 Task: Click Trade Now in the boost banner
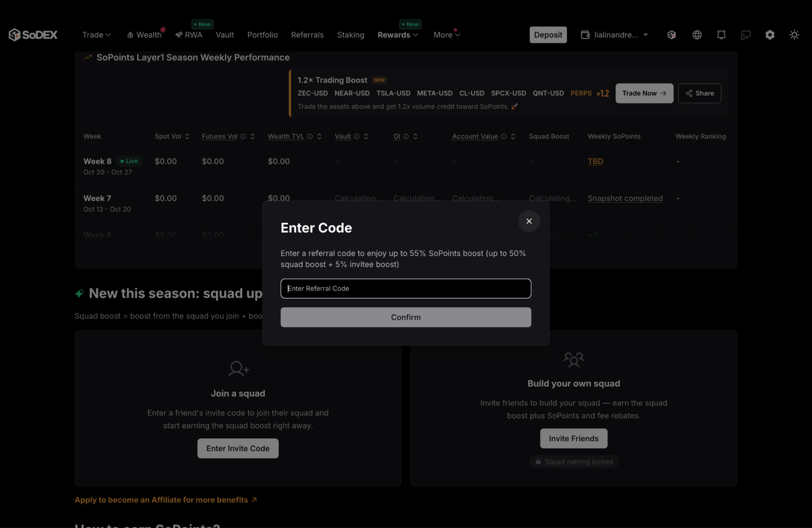pyautogui.click(x=645, y=93)
